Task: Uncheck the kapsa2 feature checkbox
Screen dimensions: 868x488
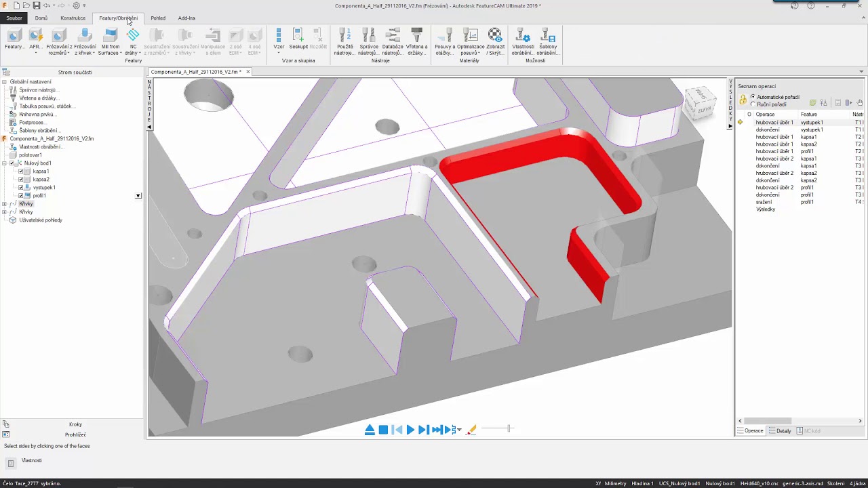Action: click(20, 180)
